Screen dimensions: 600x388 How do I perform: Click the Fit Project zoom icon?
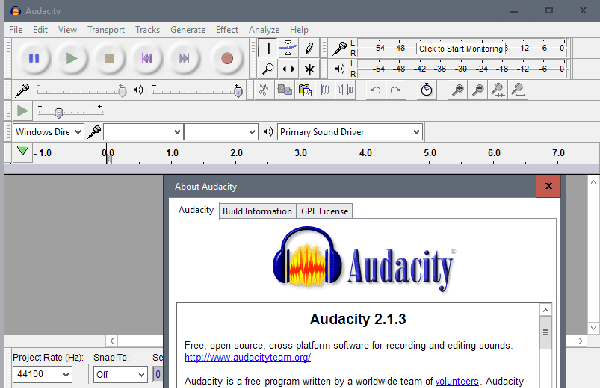[x=518, y=90]
